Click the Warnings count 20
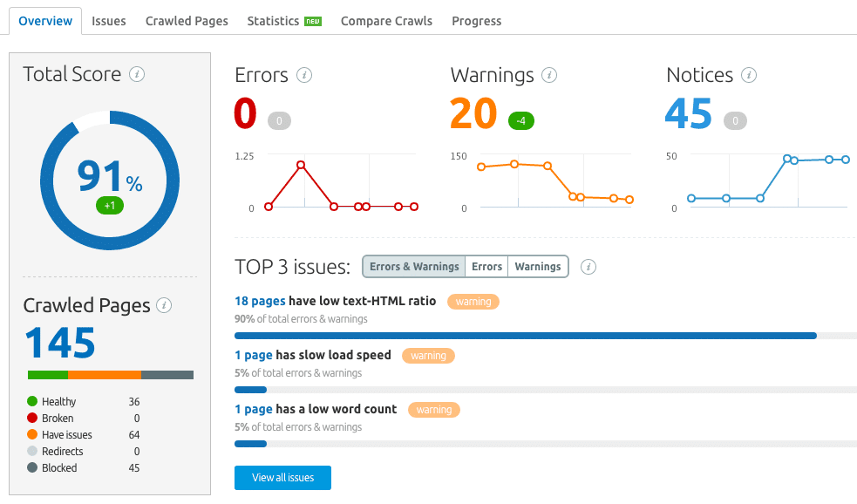The width and height of the screenshot is (857, 504). pos(473,113)
